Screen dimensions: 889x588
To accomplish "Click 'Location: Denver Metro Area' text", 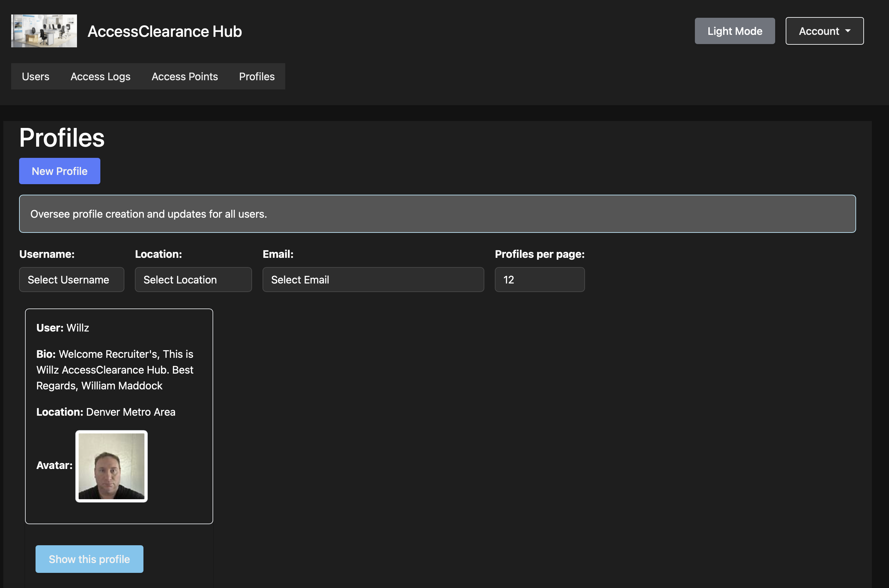I will pos(106,412).
